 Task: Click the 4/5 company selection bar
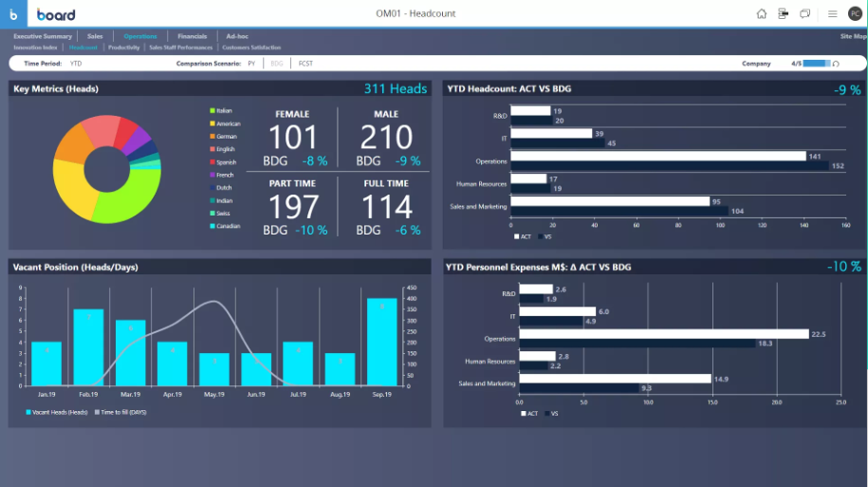[x=817, y=64]
